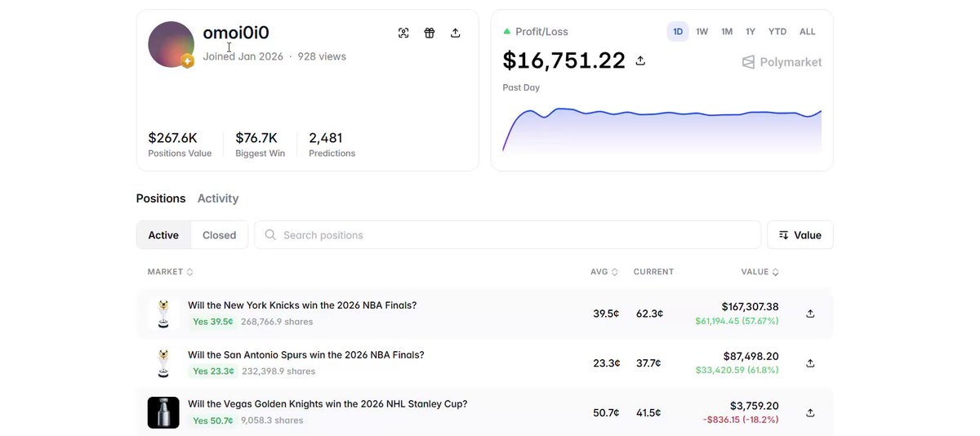Viewport: 980px width, 436px height.
Task: Click the green Profit/Loss triangle indicator
Action: click(507, 31)
